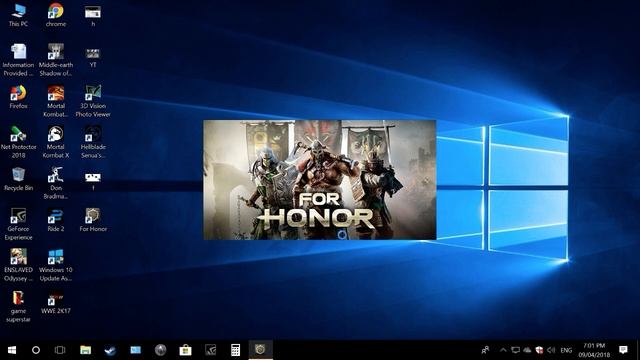Viewport: 640px width, 360px height.
Task: Open the OneDrive cloud tray icon
Action: click(527, 350)
